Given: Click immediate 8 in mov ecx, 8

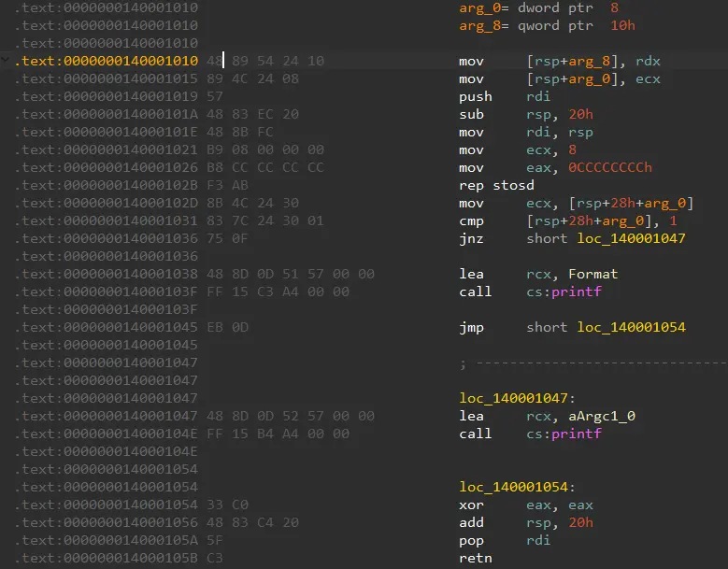Looking at the screenshot, I should point(573,149).
